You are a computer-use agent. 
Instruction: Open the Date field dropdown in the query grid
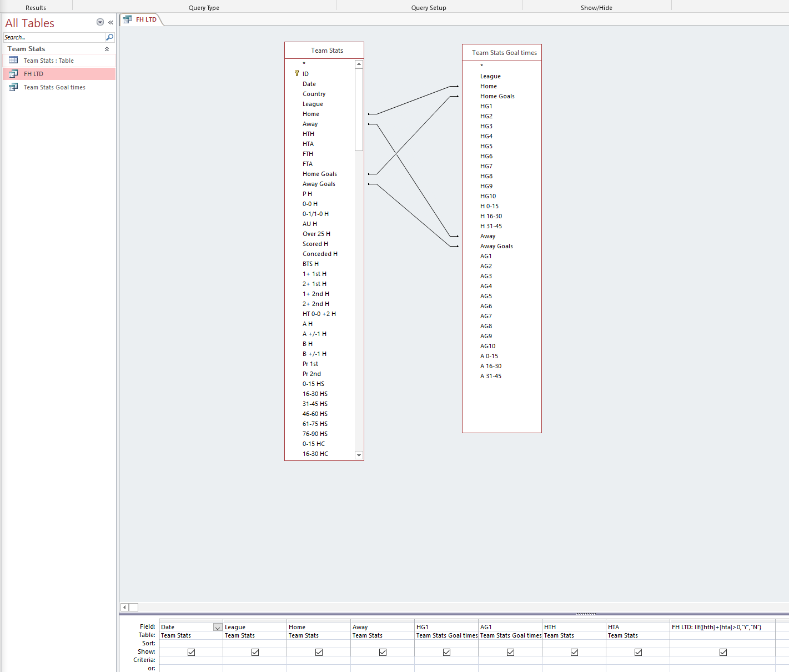click(x=218, y=627)
